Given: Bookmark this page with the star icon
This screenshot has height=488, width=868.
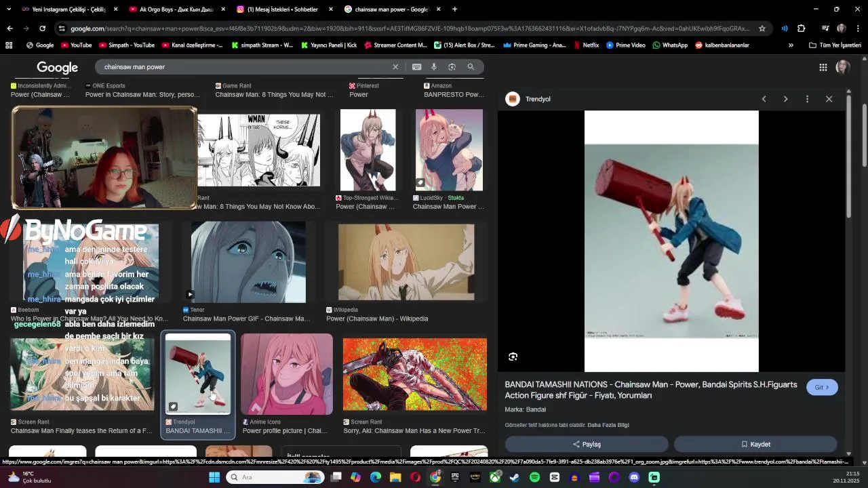Looking at the screenshot, I should click(762, 28).
